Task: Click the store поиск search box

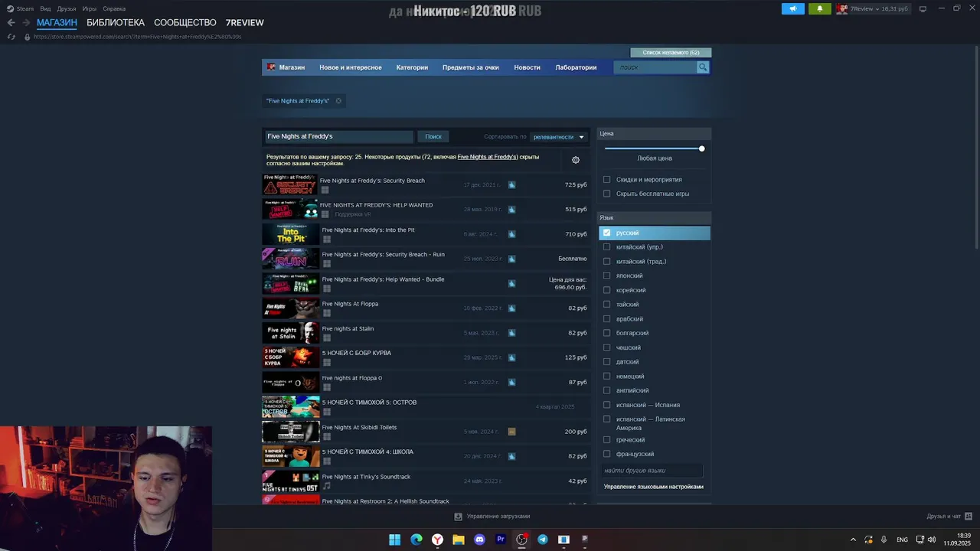Action: [655, 67]
